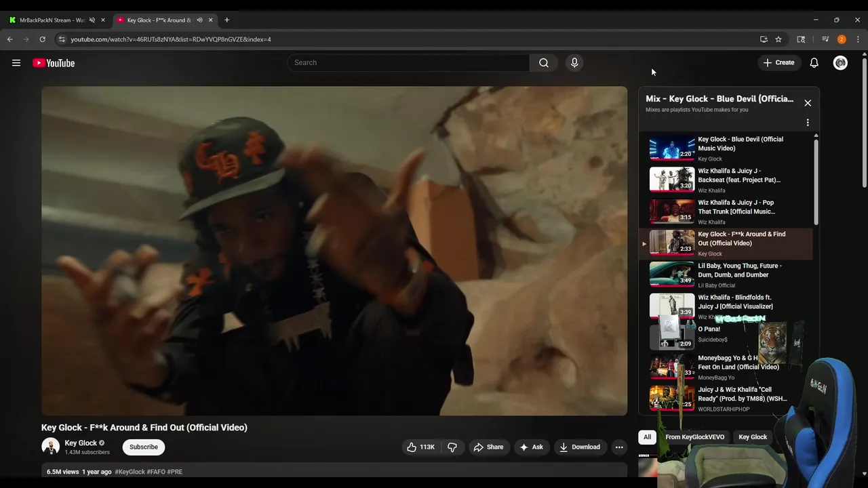Screen dimensions: 868x488
Task: Play Lil Baby - Dum, Dumb, and Dumber
Action: tap(726, 275)
